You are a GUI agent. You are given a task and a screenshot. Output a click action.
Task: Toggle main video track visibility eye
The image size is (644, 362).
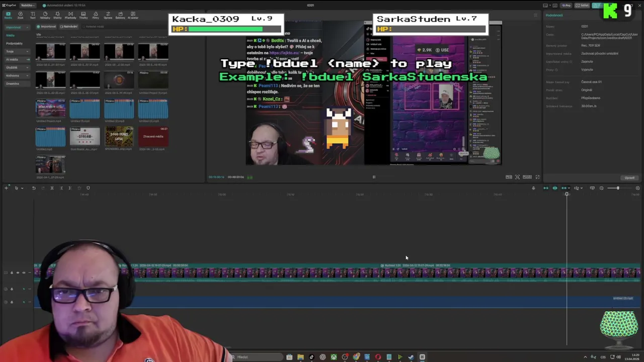pos(18,273)
